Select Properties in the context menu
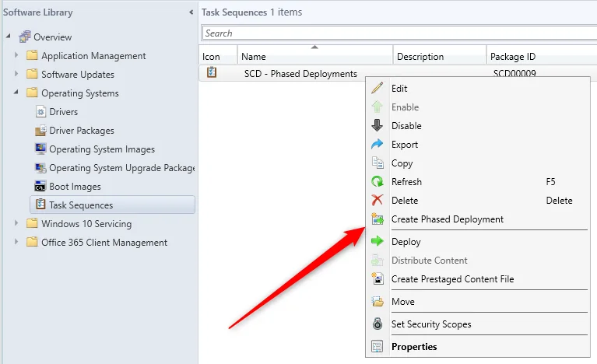 pyautogui.click(x=414, y=347)
